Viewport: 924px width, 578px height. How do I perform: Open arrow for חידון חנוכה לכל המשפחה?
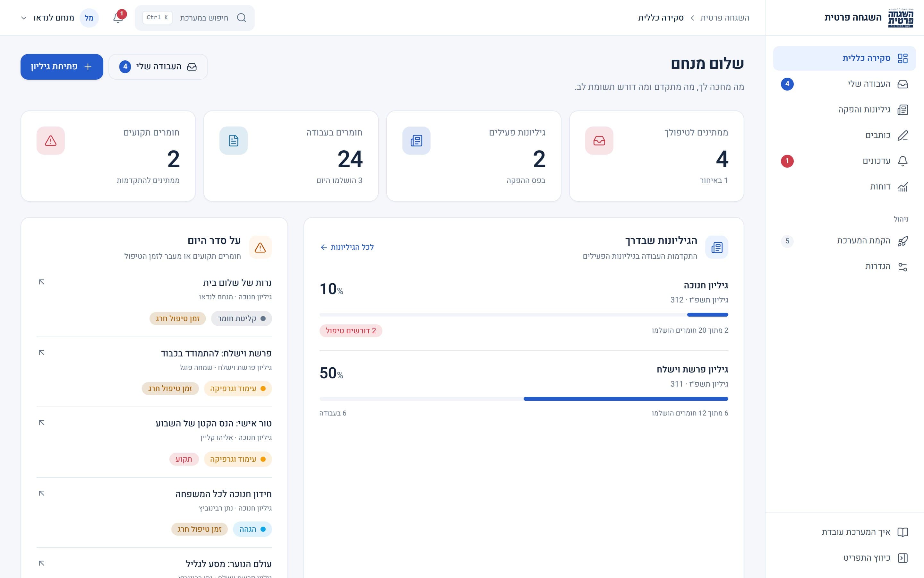[42, 493]
